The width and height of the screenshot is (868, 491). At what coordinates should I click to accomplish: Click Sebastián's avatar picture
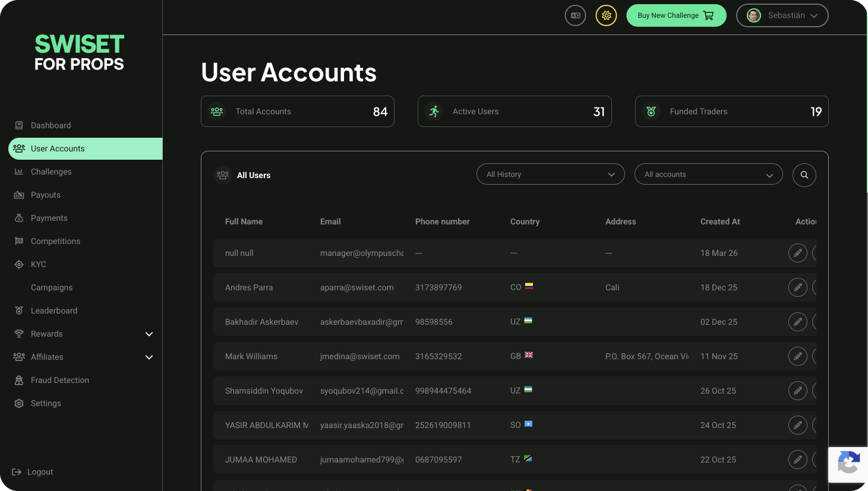coord(754,15)
